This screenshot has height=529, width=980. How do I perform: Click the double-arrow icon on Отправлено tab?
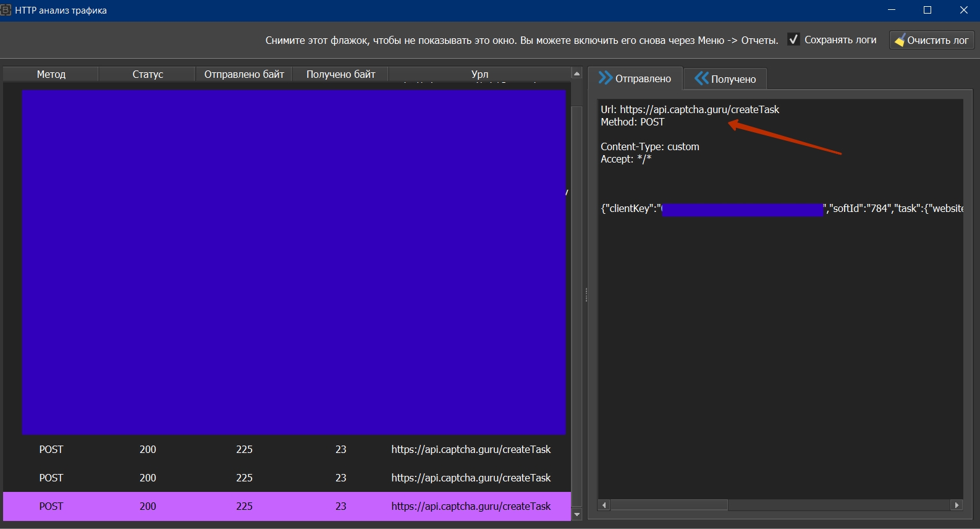[x=605, y=78]
